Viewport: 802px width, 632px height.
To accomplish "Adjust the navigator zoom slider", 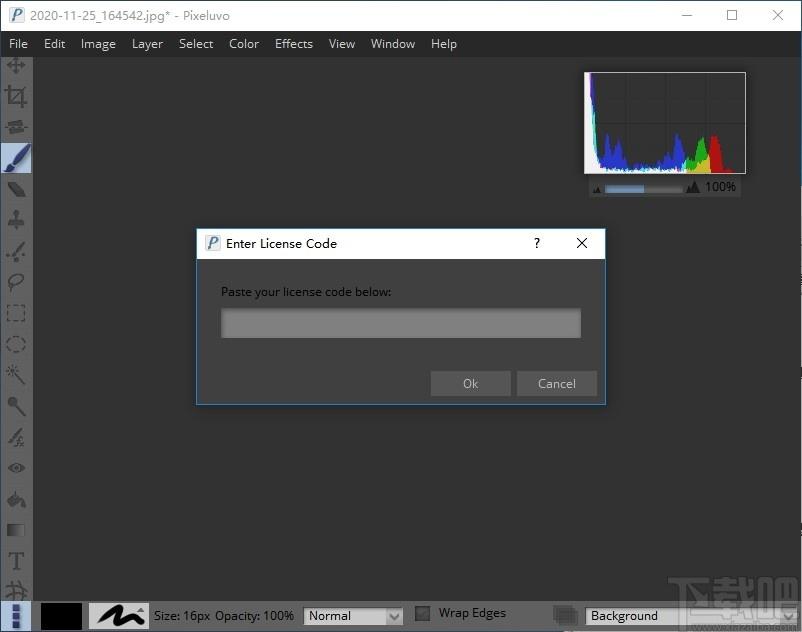I will [x=643, y=190].
